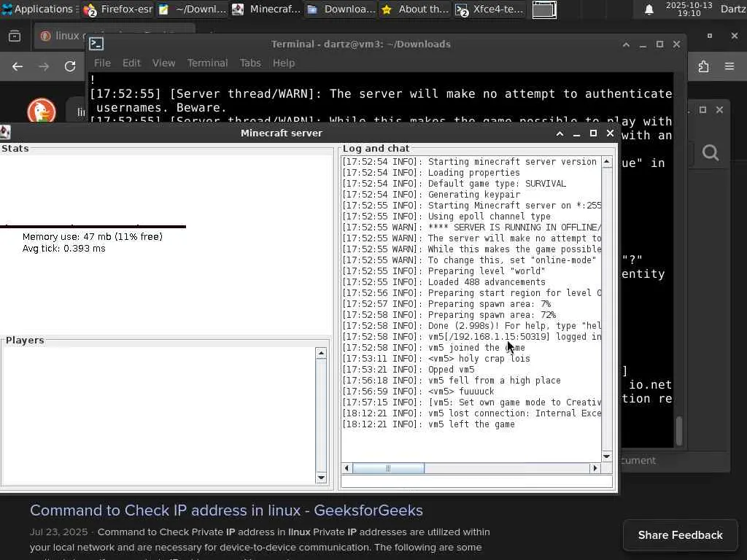The width and height of the screenshot is (747, 560).
Task: Click the Minecraft server window icon
Action: click(x=5, y=132)
